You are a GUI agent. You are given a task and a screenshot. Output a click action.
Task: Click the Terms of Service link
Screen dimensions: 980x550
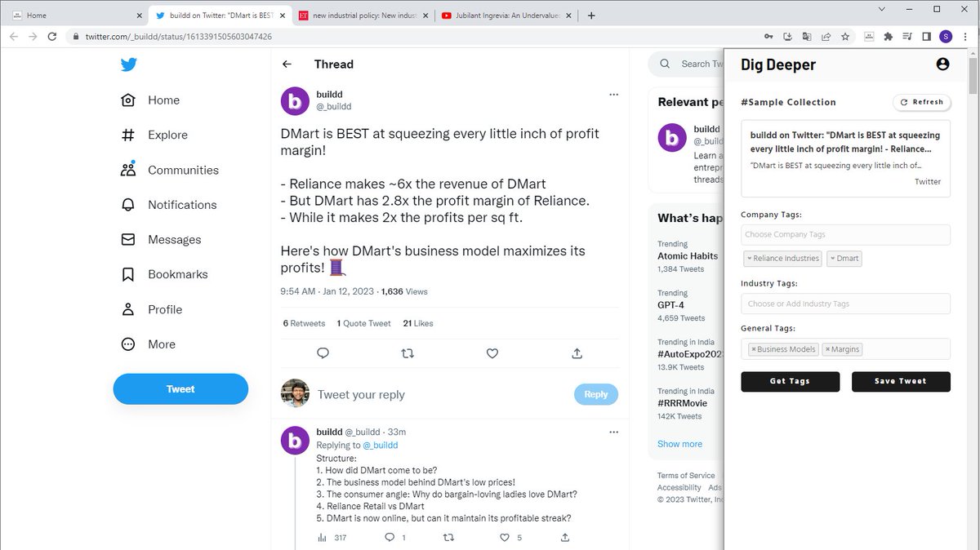tap(686, 476)
